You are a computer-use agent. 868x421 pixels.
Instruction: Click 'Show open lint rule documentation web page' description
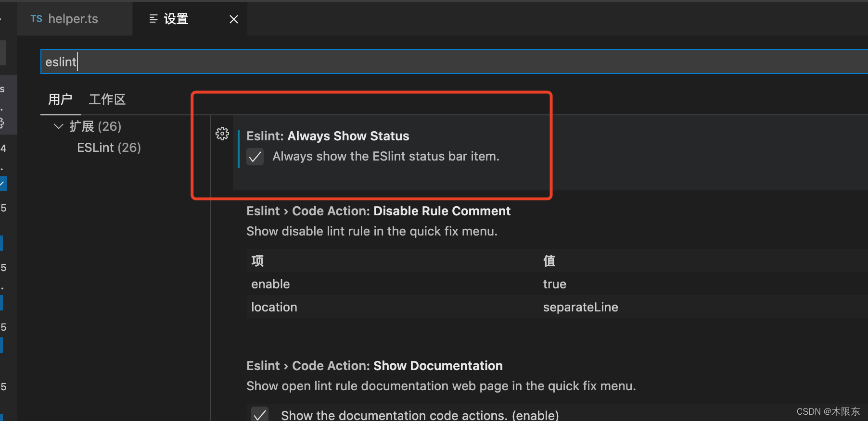441,386
